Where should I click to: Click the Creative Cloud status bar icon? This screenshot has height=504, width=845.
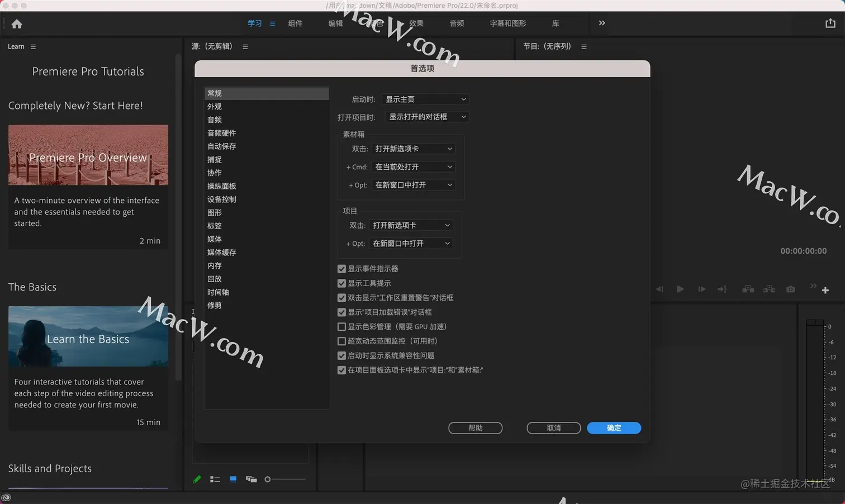(x=6, y=497)
